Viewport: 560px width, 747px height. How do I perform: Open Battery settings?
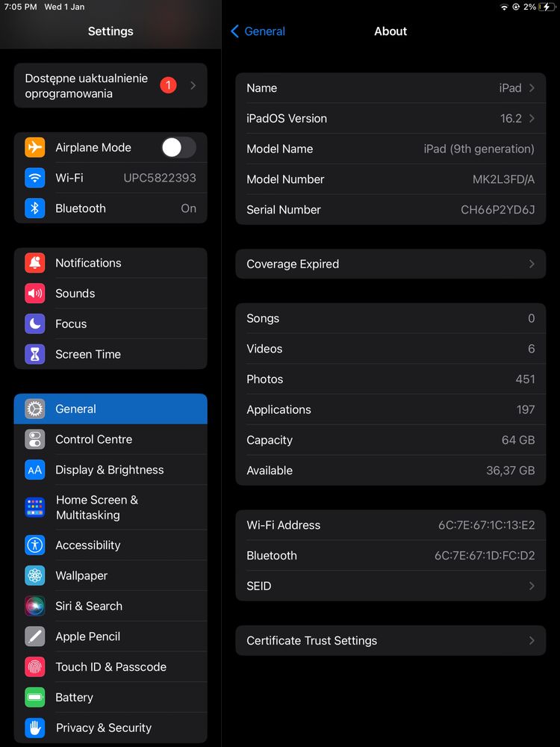(x=111, y=698)
